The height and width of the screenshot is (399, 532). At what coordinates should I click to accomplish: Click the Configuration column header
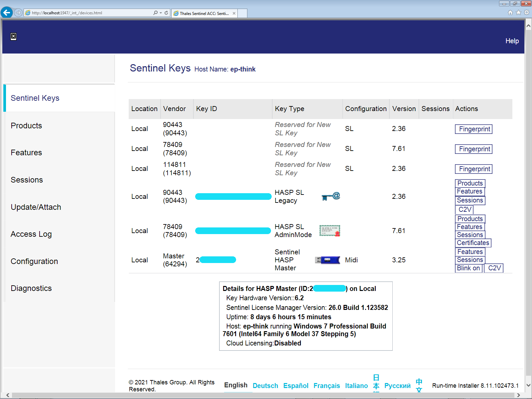(366, 109)
